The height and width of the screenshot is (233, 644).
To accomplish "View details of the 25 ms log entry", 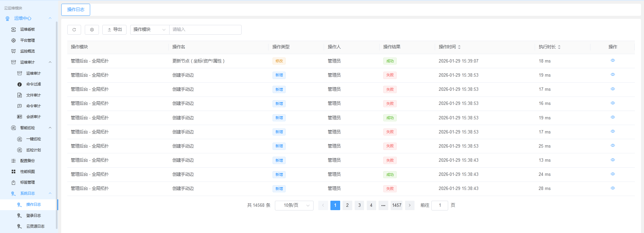I will coord(613,146).
